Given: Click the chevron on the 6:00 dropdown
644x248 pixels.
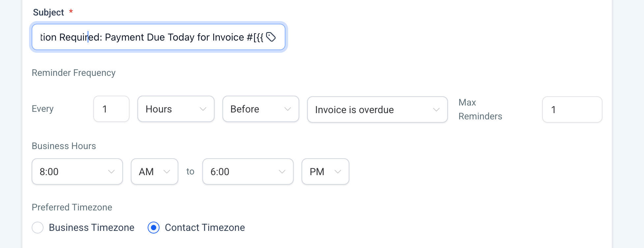Looking at the screenshot, I should [282, 172].
